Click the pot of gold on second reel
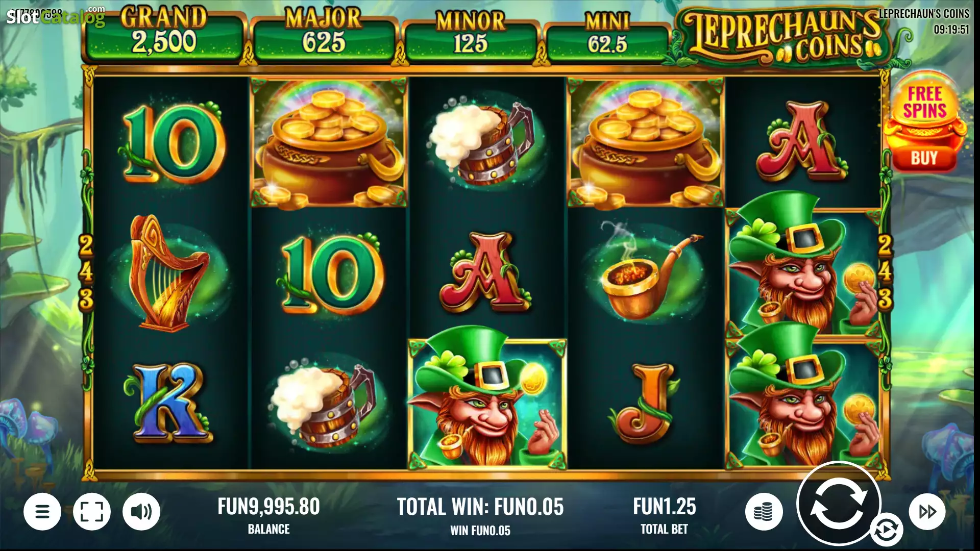Screen dimensions: 980x551 [x=328, y=143]
